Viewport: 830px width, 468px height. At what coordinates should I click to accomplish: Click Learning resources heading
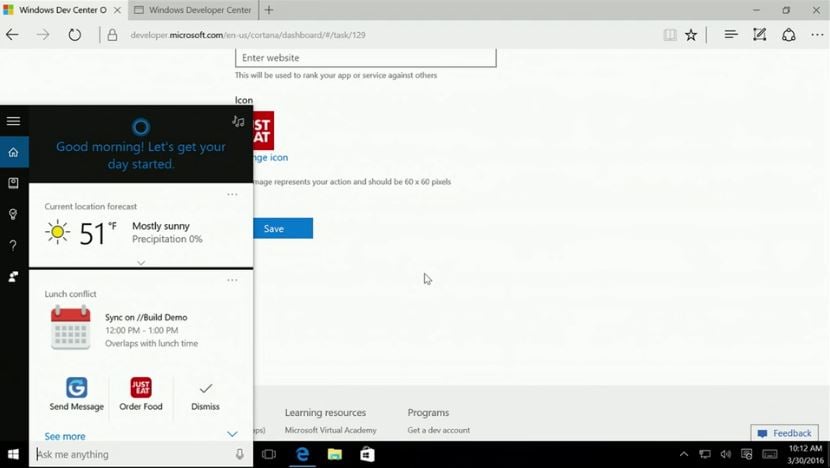coord(325,412)
